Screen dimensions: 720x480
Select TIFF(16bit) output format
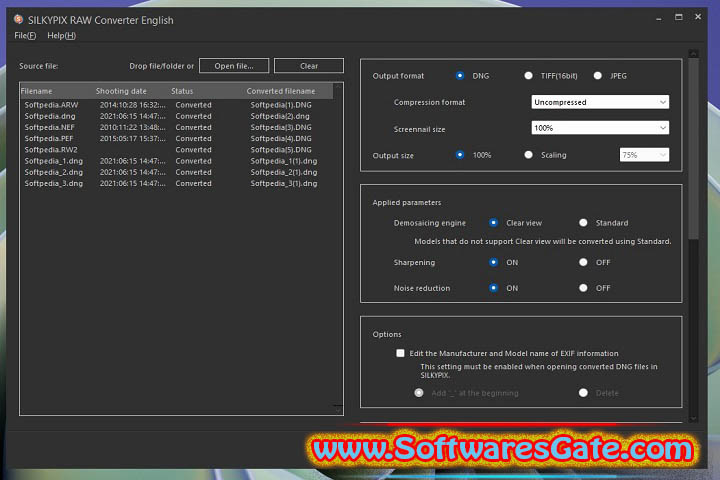tap(529, 76)
